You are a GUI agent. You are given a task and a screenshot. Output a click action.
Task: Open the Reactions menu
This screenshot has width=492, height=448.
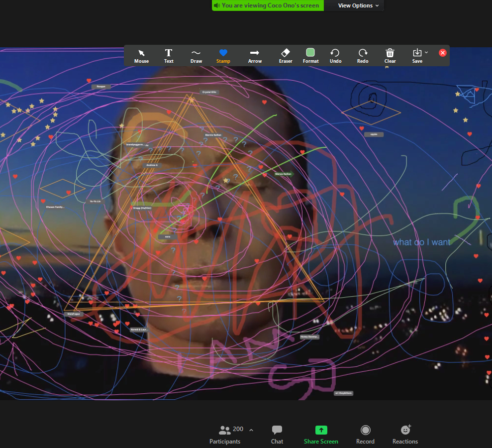click(x=405, y=434)
